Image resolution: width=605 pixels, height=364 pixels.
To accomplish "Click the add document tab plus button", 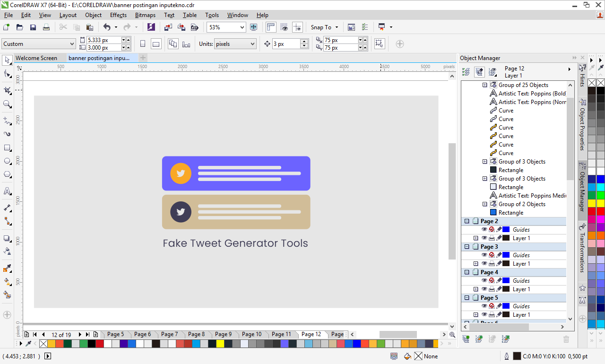I will (x=143, y=58).
